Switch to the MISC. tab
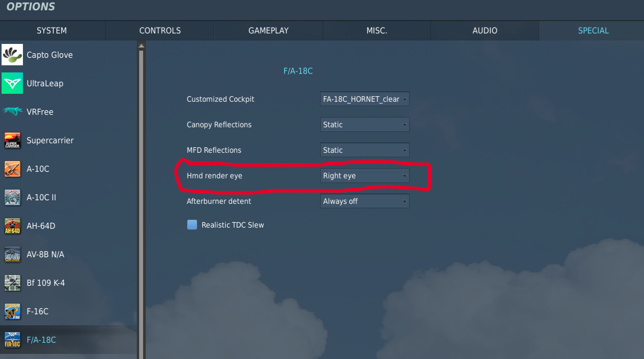644x359 pixels. (377, 30)
